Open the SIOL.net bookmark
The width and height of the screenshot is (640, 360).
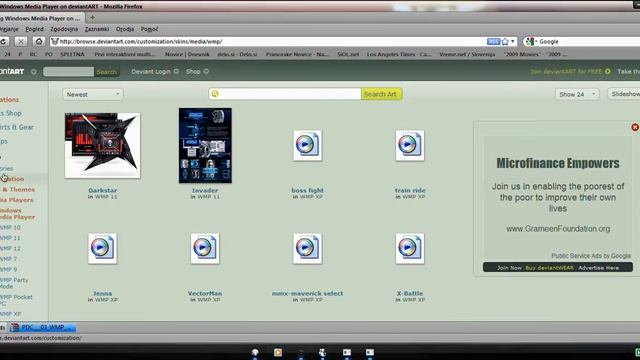point(348,54)
